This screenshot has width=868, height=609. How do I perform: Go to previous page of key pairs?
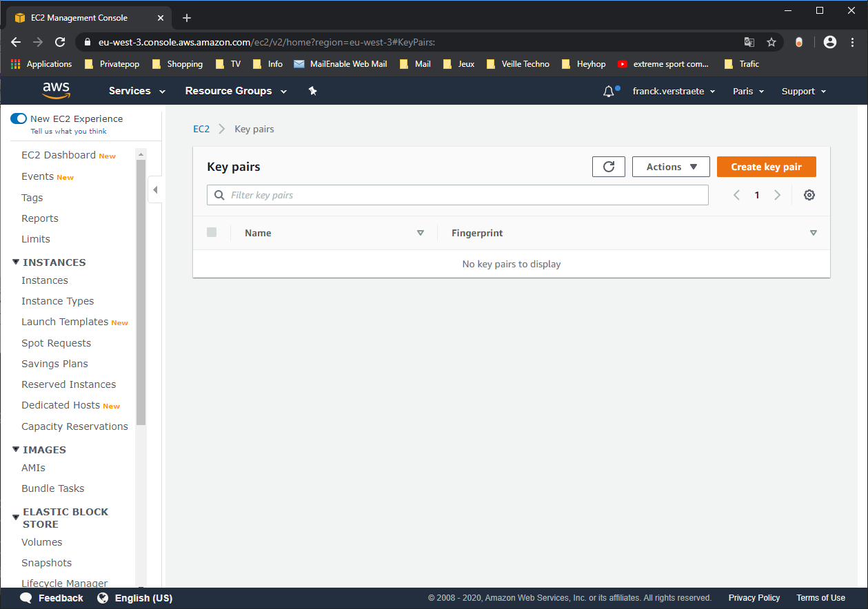[736, 195]
